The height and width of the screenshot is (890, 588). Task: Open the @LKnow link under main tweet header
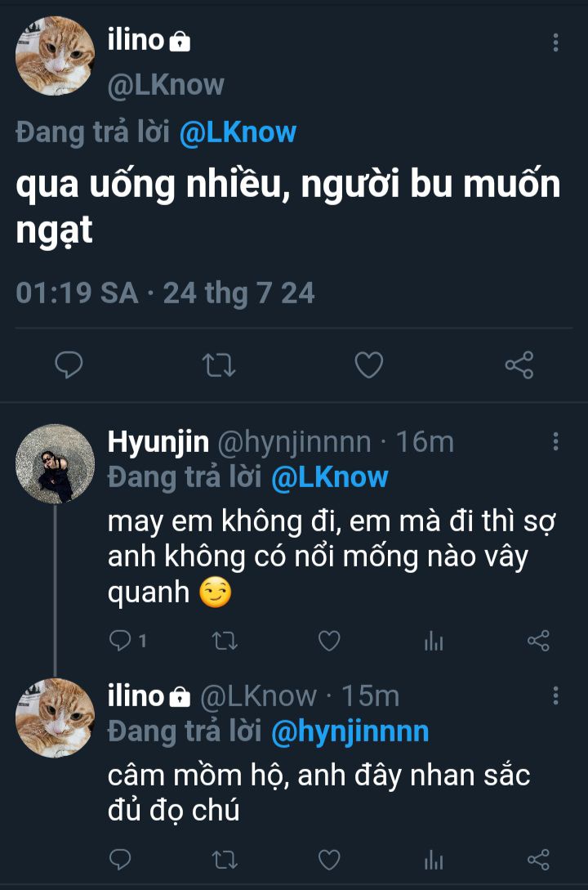(238, 132)
